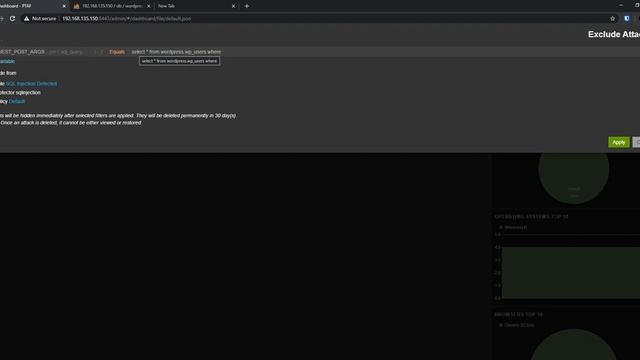Open the Default policy link
The height and width of the screenshot is (360, 640).
(17, 101)
